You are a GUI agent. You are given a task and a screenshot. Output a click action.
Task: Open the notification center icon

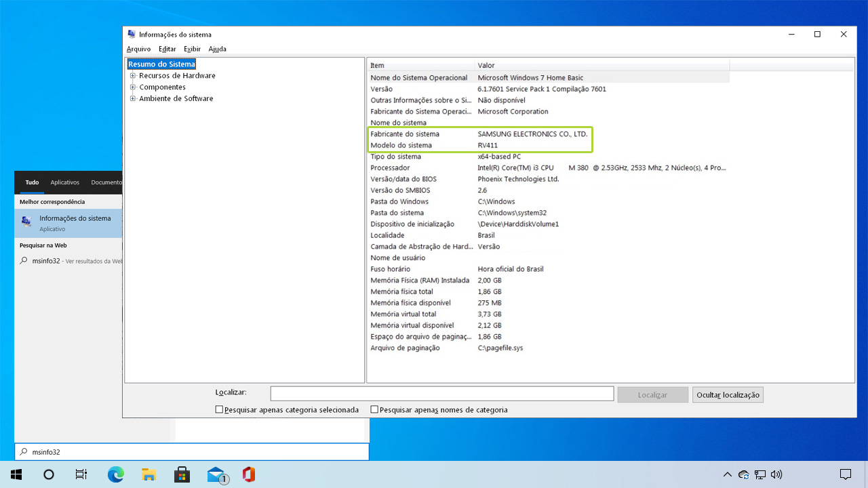tap(846, 474)
